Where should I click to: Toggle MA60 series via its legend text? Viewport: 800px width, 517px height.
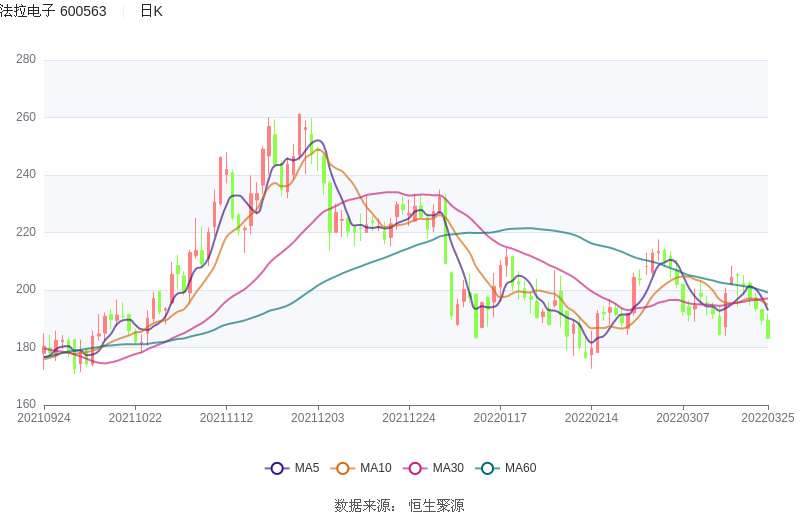click(520, 468)
